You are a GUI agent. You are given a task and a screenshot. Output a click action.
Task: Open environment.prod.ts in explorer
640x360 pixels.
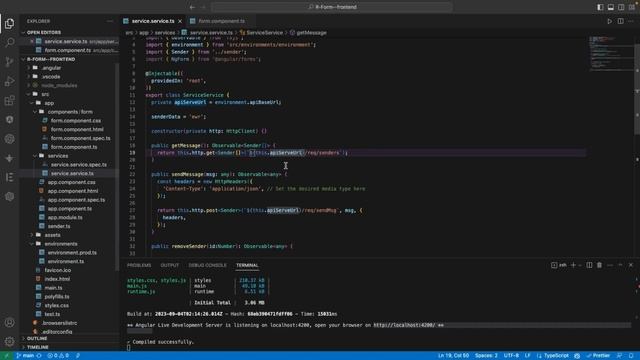(x=72, y=253)
